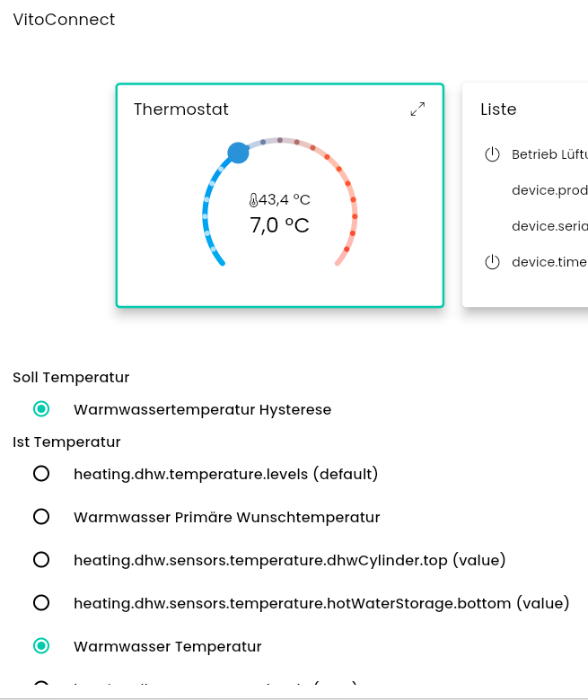
Task: Click the 7,0 °C target temperature value
Action: coord(279,225)
